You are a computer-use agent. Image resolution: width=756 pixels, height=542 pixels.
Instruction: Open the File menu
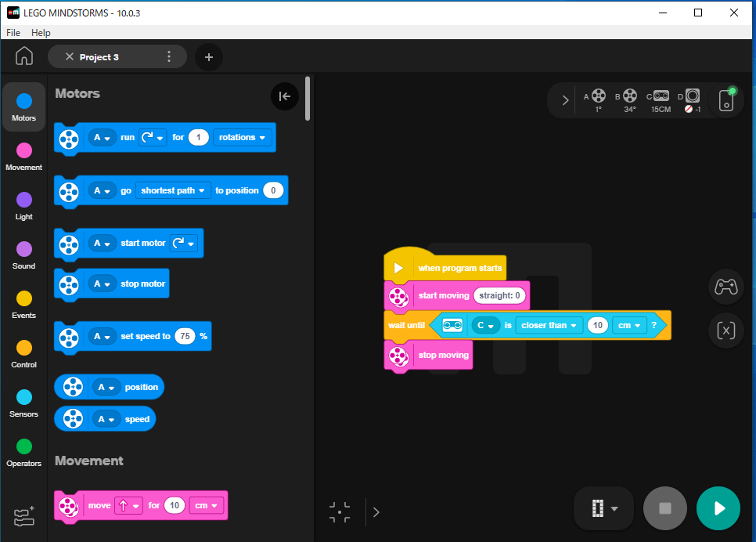(x=13, y=32)
